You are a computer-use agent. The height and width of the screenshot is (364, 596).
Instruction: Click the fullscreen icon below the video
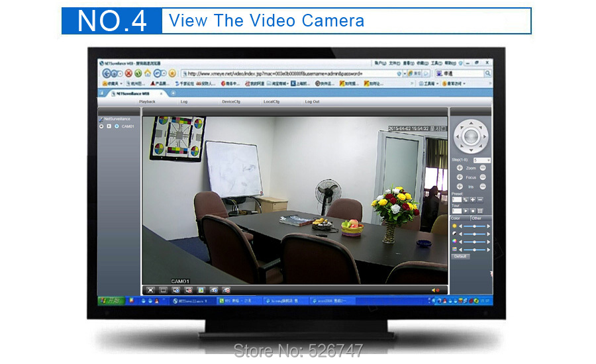(150, 290)
